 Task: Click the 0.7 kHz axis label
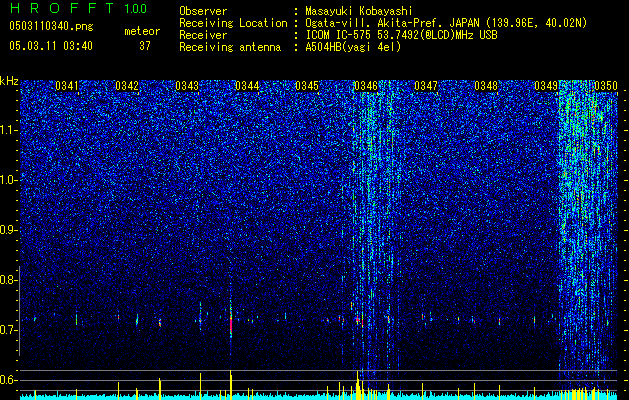8,330
